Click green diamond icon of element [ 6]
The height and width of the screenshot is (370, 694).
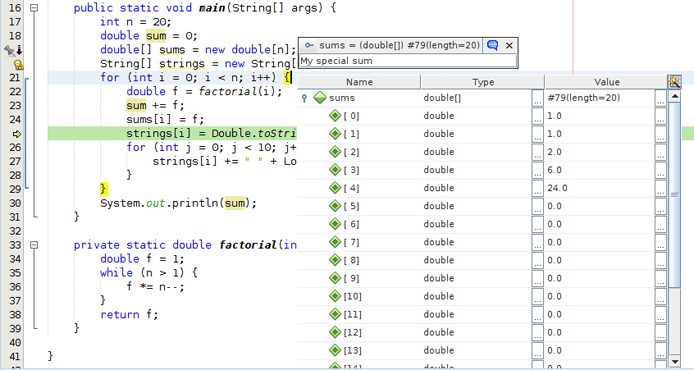pos(335,224)
